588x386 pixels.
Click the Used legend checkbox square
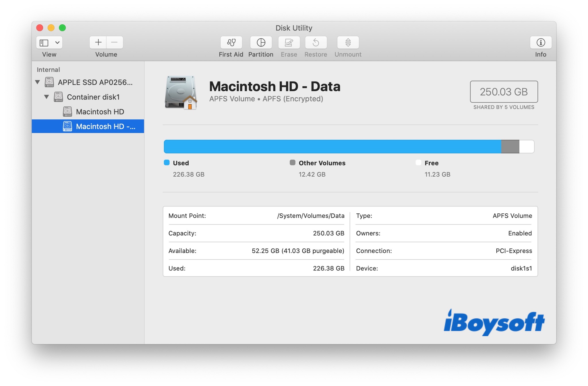(x=166, y=162)
